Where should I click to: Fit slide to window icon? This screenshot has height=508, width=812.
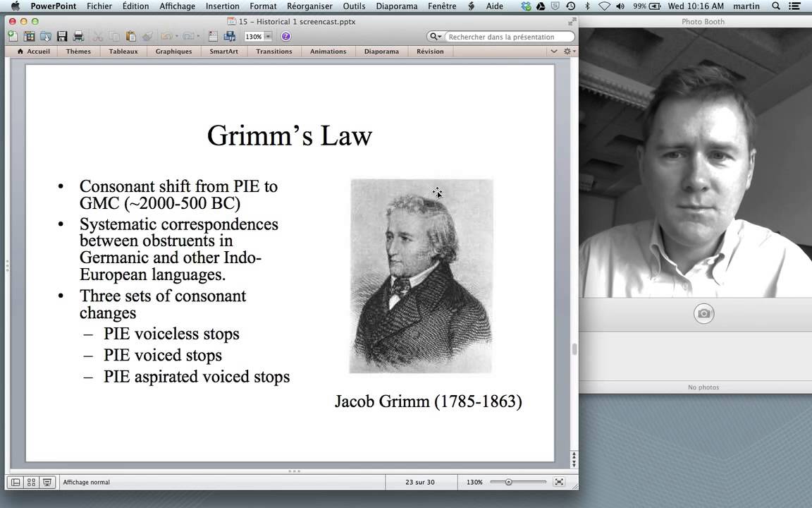pyautogui.click(x=559, y=482)
